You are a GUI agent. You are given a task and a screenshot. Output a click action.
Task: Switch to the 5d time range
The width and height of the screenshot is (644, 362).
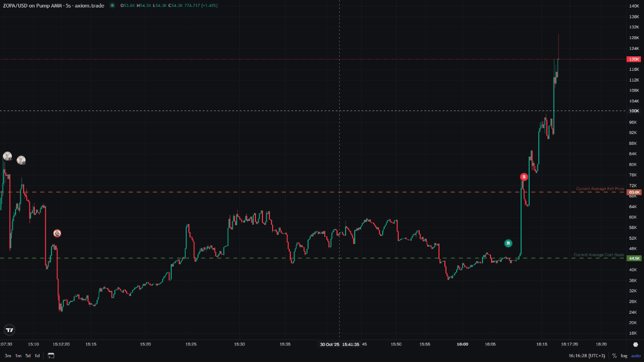(28, 356)
